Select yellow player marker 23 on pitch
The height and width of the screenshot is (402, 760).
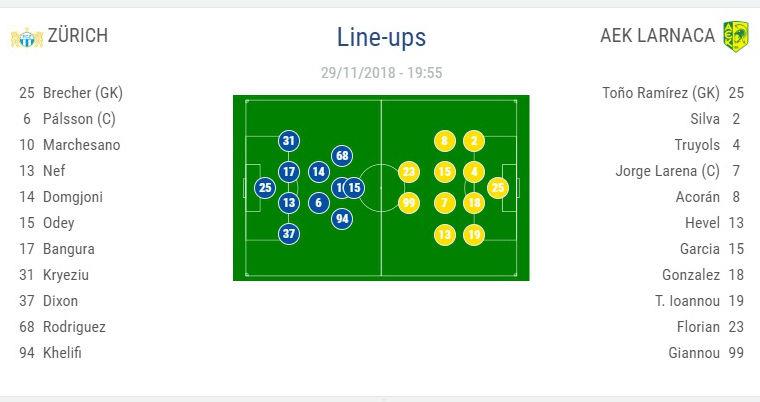click(409, 172)
